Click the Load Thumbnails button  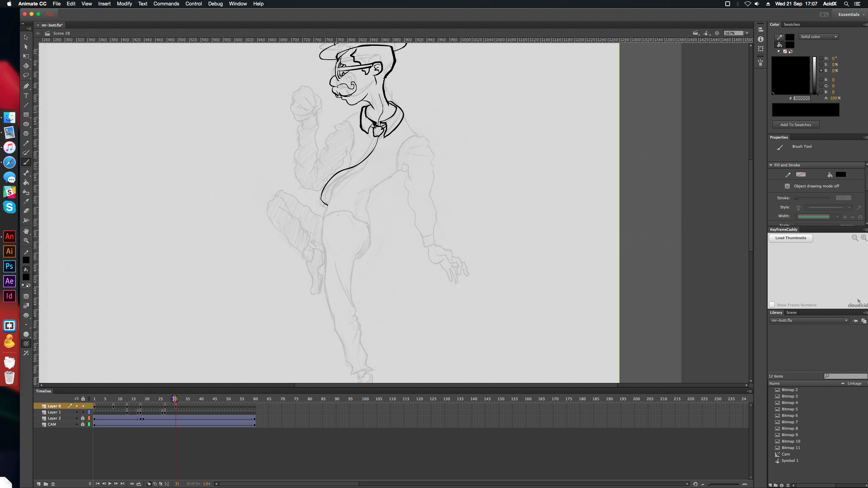coord(791,238)
